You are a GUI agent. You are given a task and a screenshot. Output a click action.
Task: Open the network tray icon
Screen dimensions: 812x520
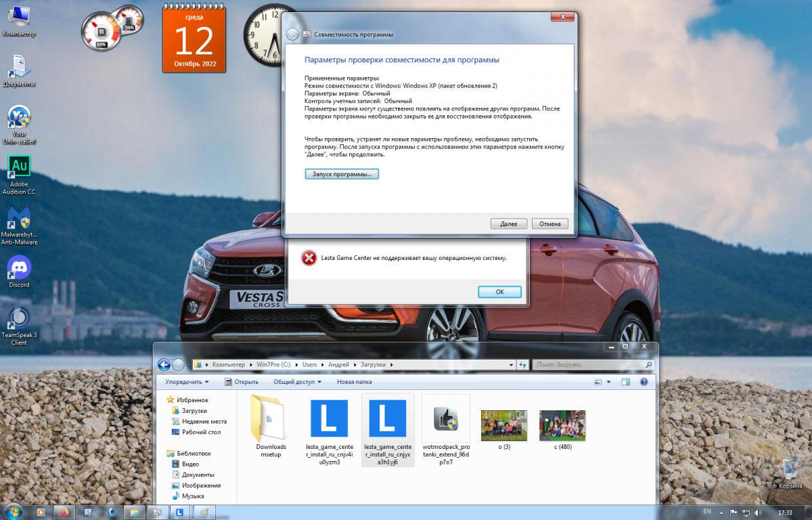(746, 513)
